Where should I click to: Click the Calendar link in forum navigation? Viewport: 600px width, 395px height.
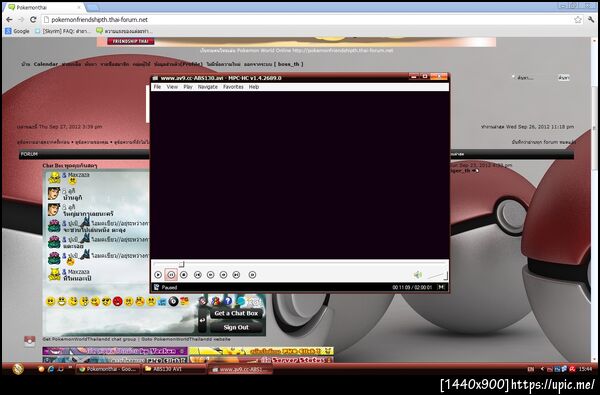click(46, 64)
